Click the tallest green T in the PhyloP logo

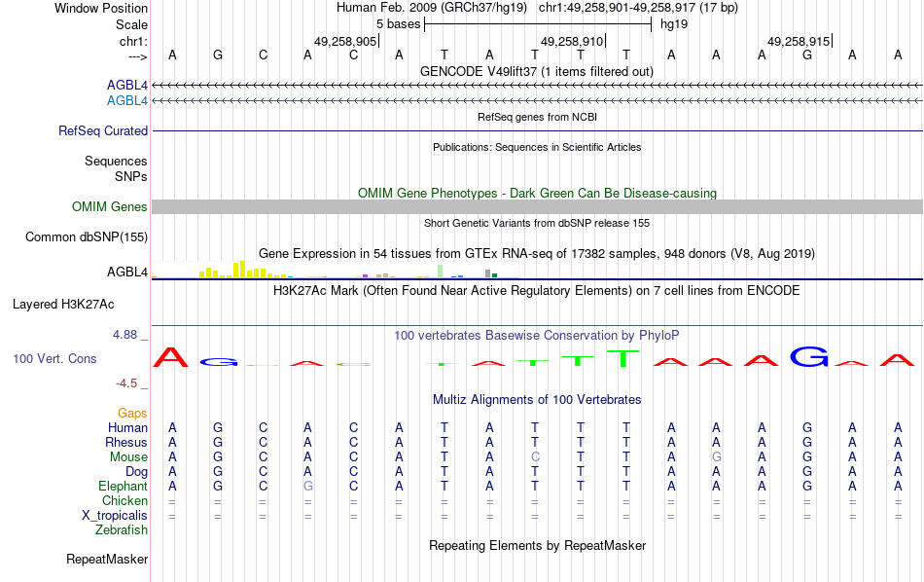point(623,358)
